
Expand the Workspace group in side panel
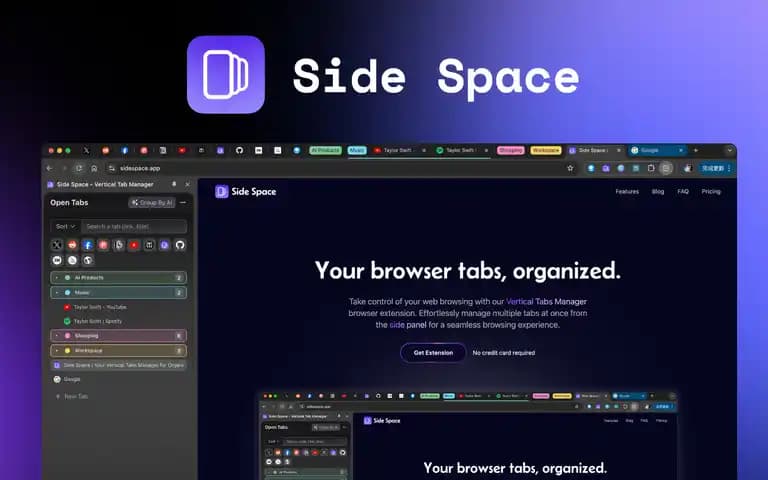tap(118, 351)
